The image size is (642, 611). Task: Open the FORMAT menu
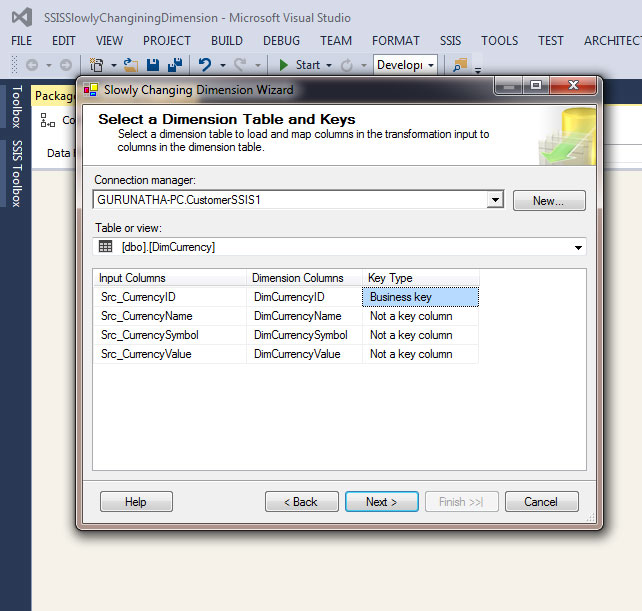click(x=396, y=41)
